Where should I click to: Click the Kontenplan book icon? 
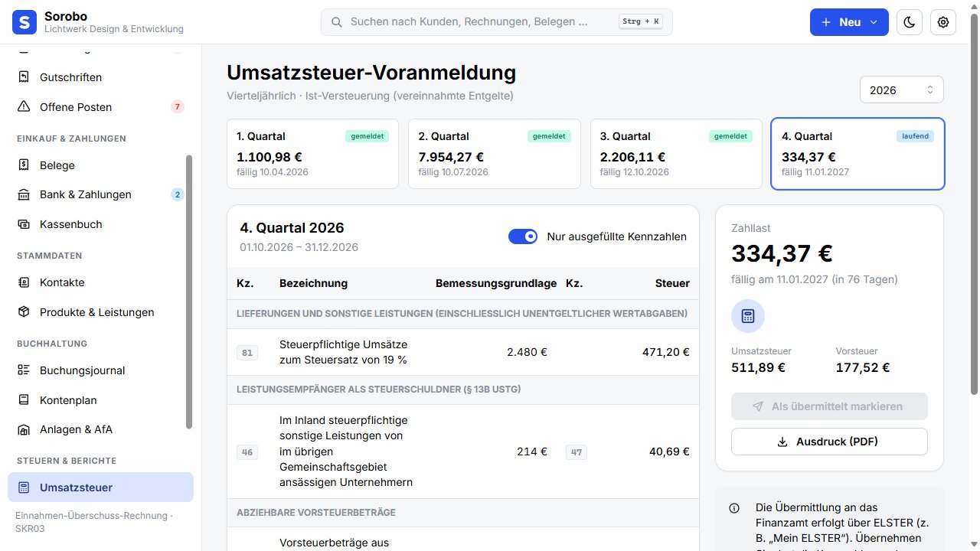(x=24, y=400)
